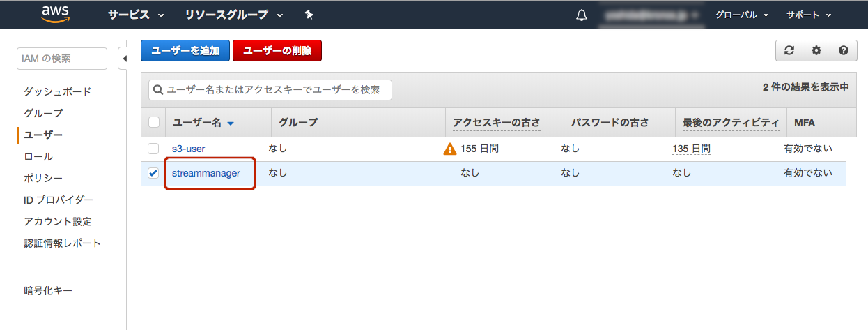868x330 pixels.
Task: Click the ユーザーを追加 button
Action: [185, 50]
